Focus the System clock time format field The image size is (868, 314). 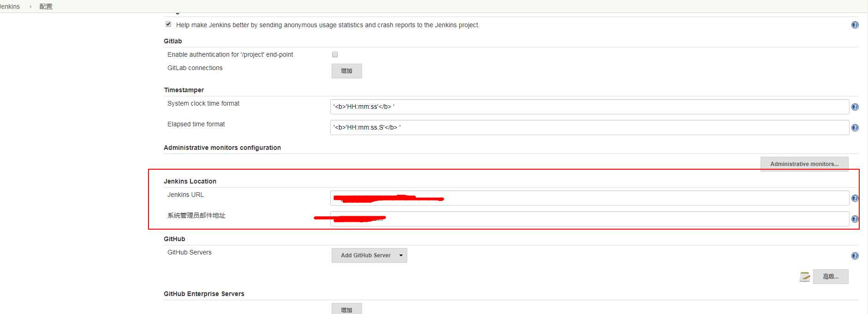[x=589, y=107]
